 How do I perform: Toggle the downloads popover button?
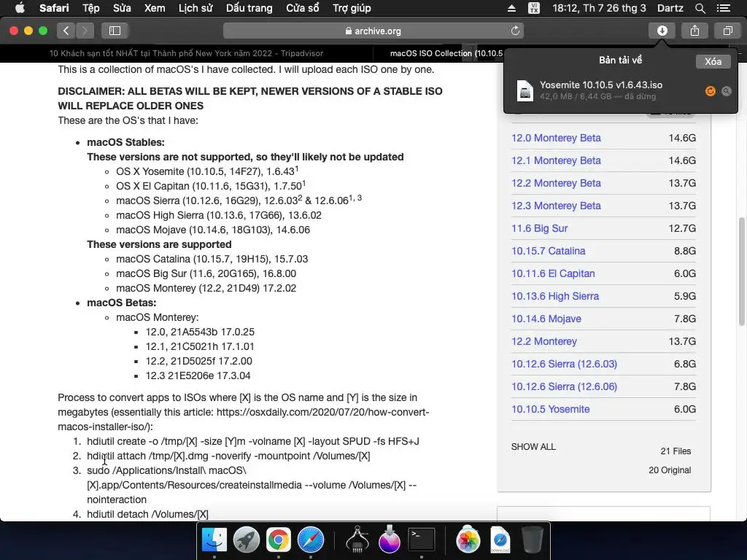pos(662,31)
